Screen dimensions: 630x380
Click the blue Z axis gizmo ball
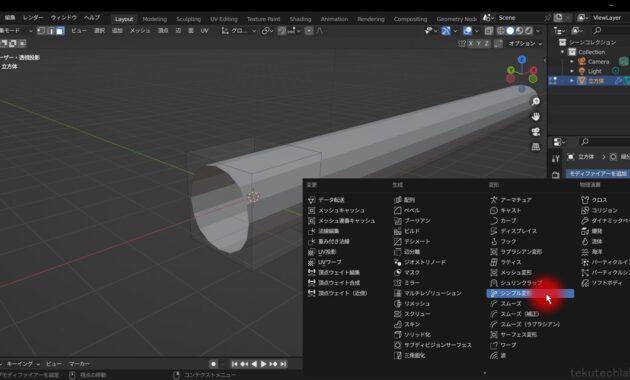pyautogui.click(x=522, y=60)
